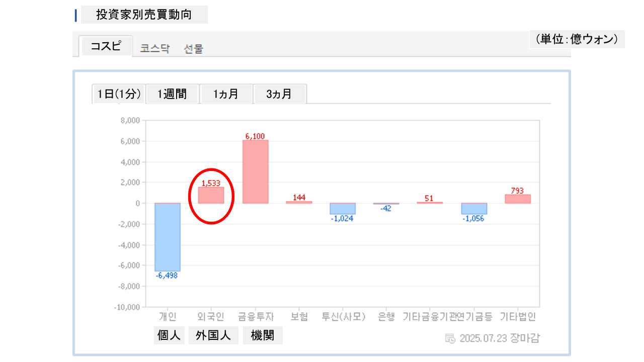Switch chart period to 1週間

tap(172, 94)
